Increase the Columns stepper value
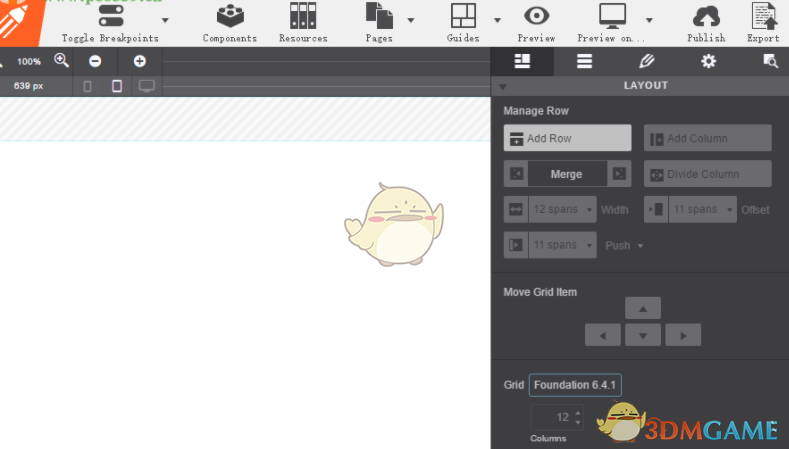 click(578, 413)
